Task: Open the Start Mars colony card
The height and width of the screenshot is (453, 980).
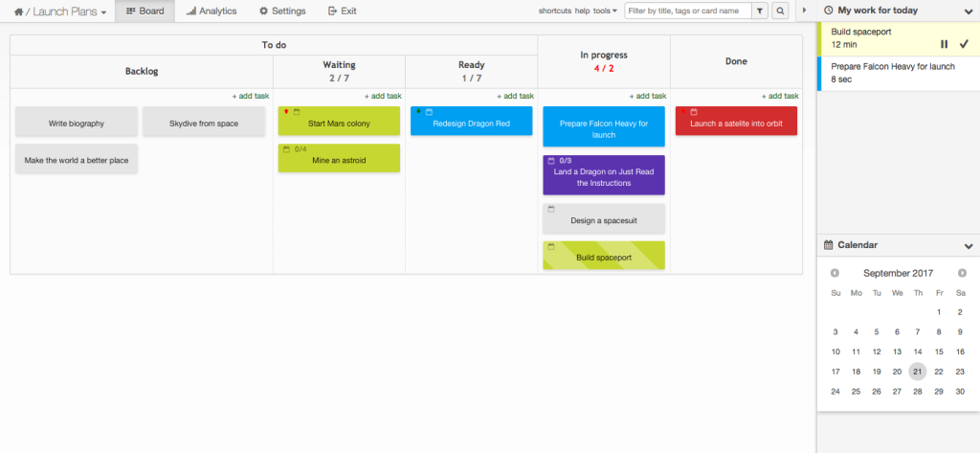Action: (x=340, y=122)
